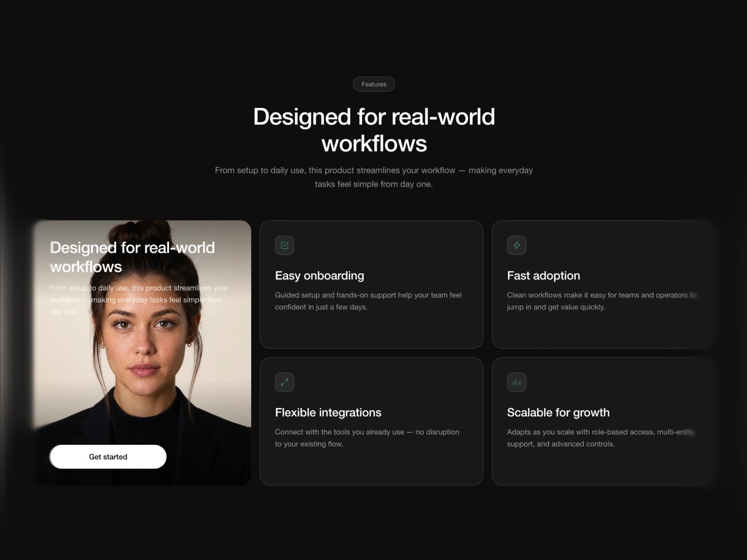Click the 'Adapts as you scale' description text
The image size is (747, 560).
tap(600, 438)
